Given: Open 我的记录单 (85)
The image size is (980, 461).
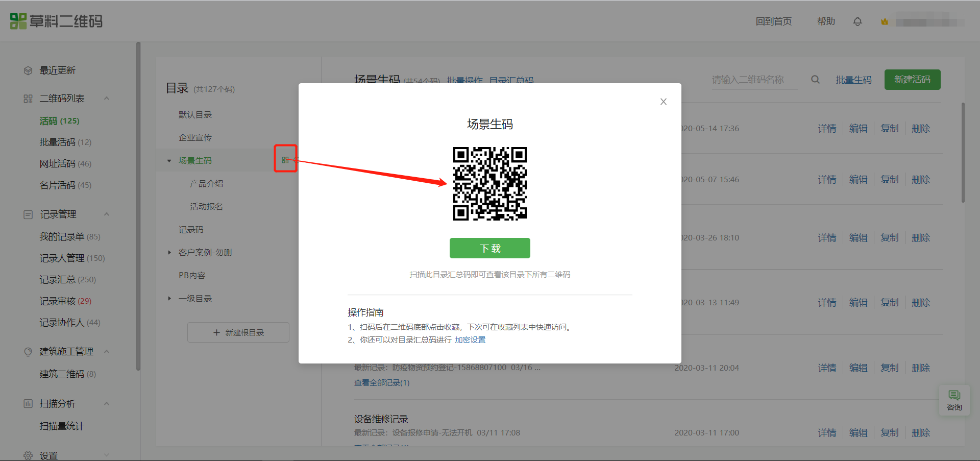Looking at the screenshot, I should (70, 237).
